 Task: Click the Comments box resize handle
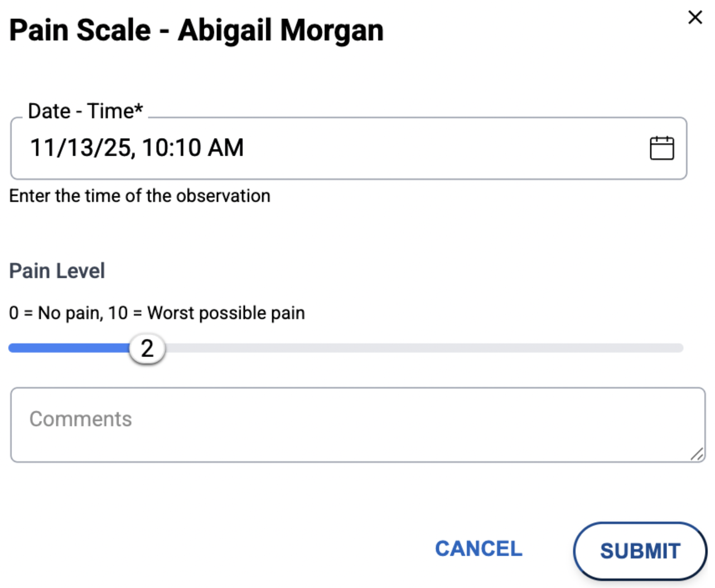tap(697, 455)
